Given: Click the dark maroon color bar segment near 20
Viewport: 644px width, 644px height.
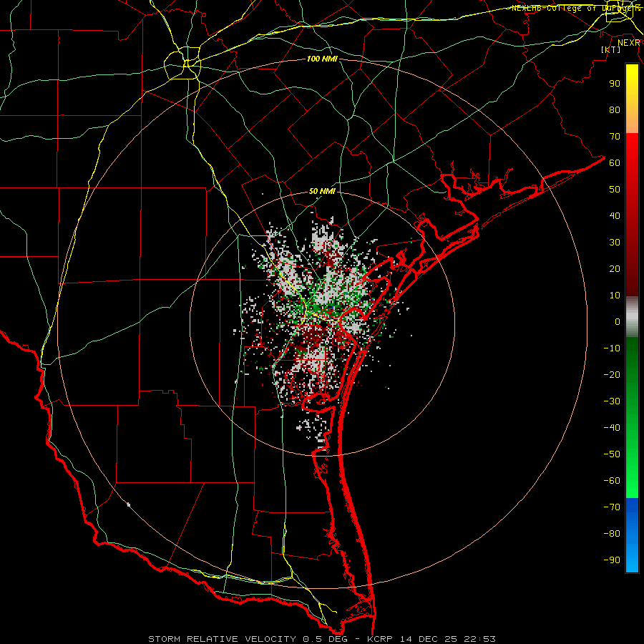Looking at the screenshot, I should coord(632,269).
